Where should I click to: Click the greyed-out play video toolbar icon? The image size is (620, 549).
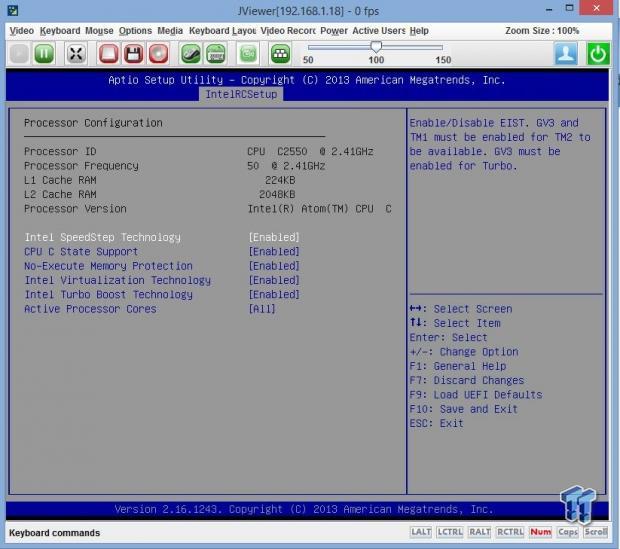coord(19,54)
